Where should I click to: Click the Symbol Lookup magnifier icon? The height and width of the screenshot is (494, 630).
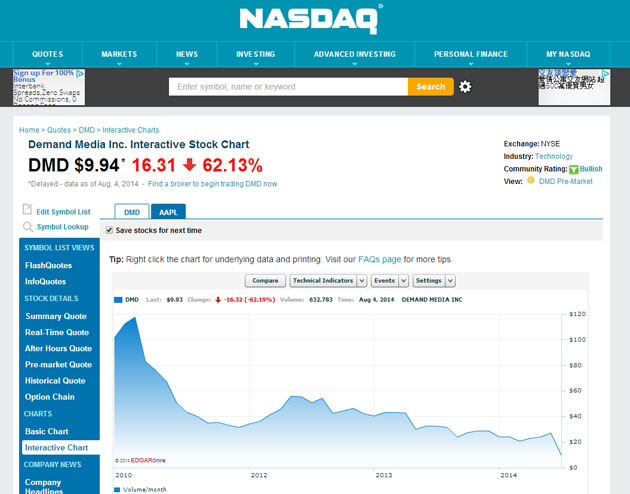point(28,227)
